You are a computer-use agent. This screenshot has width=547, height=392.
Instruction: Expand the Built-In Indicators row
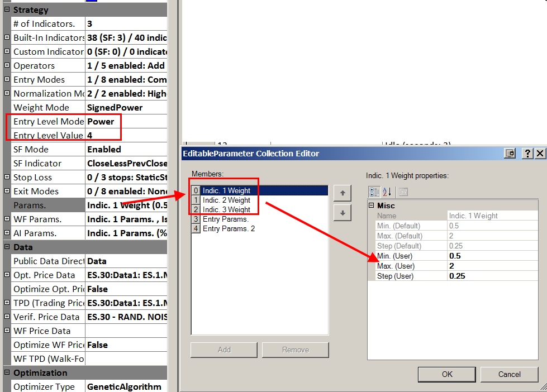[x=7, y=37]
